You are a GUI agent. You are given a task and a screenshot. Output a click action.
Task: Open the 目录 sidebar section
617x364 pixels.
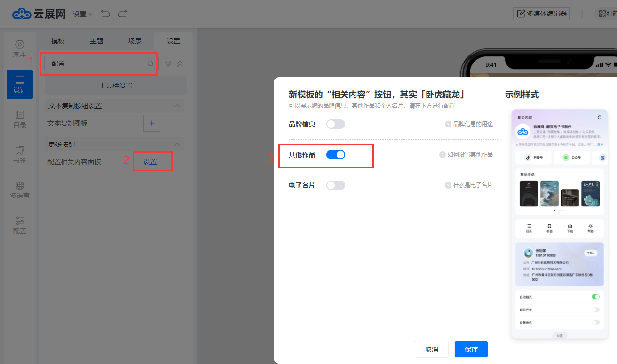20,119
